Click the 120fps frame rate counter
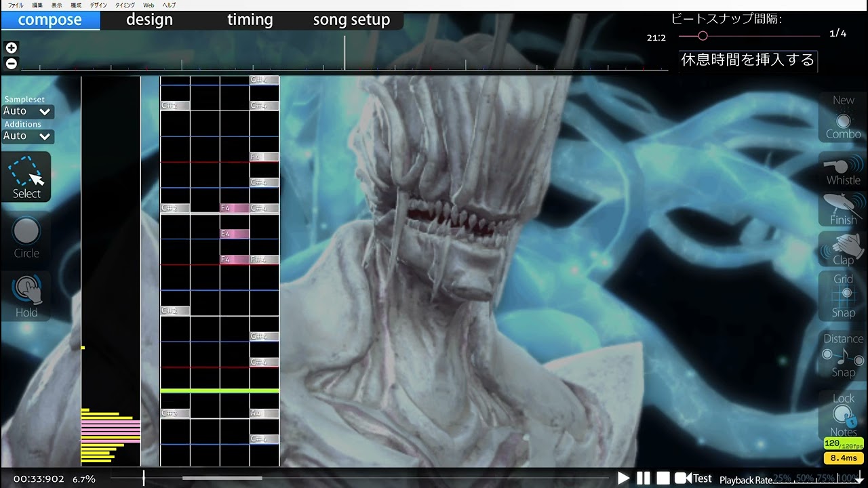868x488 pixels. pyautogui.click(x=844, y=444)
